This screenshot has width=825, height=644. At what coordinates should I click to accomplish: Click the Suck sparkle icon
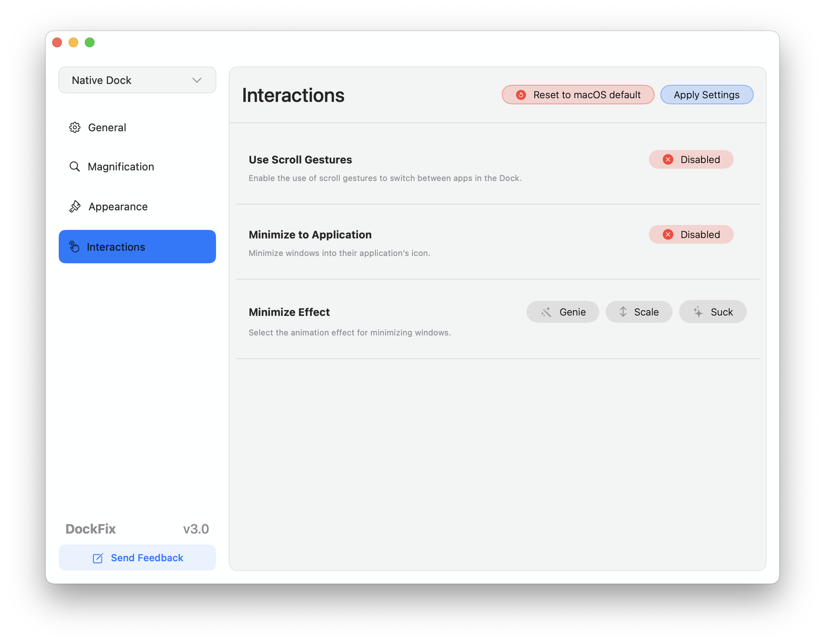coord(698,312)
